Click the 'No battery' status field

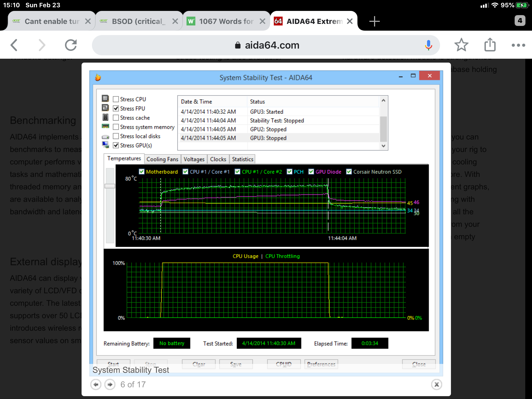click(172, 343)
